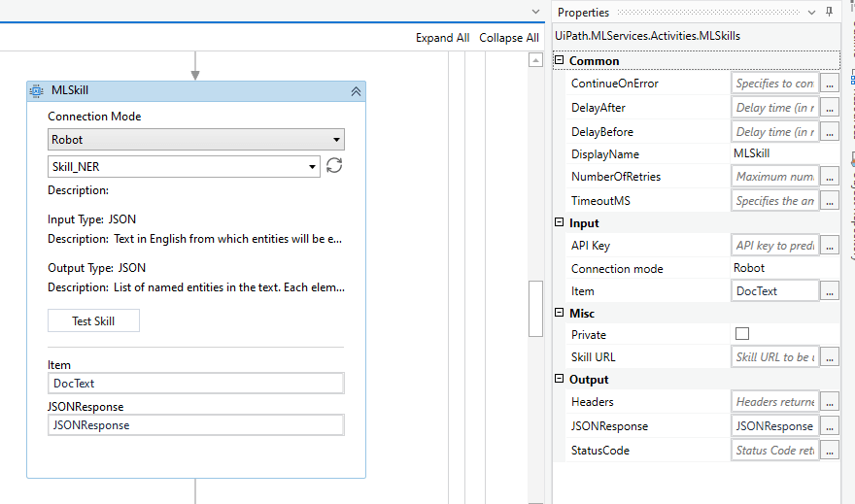Click the designer vertical scrollbar thumb
This screenshot has height=504, width=855.
click(x=535, y=309)
